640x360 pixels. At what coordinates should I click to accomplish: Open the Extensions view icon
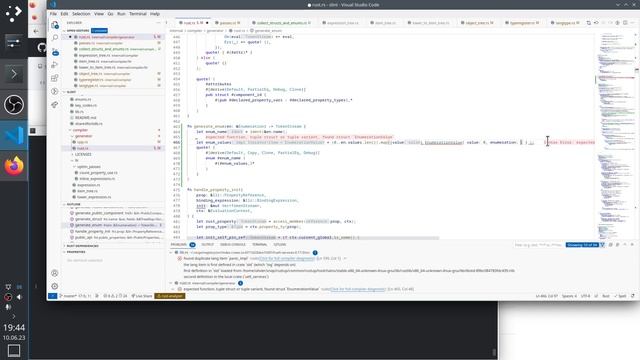54,78
